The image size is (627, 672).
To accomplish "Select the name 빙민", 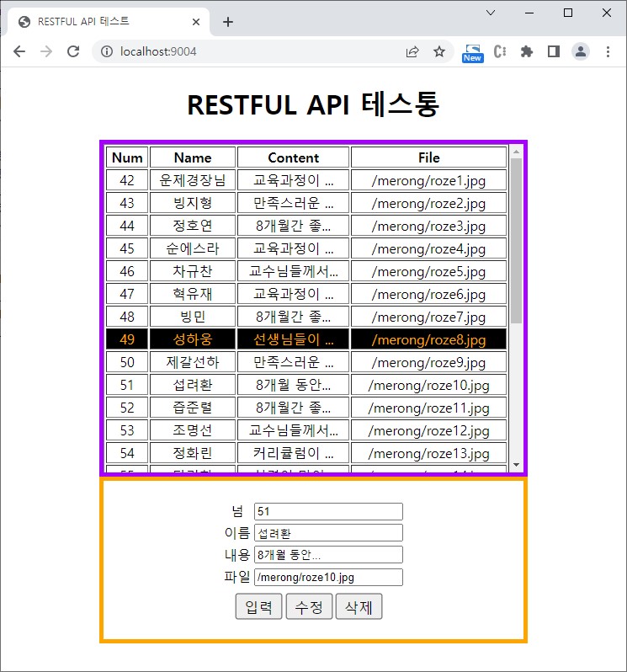I will click(x=193, y=317).
